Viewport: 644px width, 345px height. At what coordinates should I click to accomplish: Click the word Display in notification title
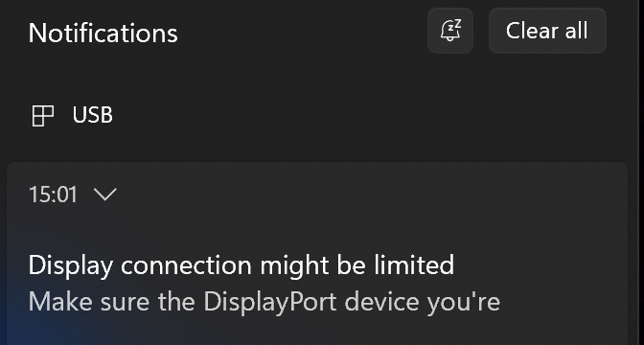[71, 266]
